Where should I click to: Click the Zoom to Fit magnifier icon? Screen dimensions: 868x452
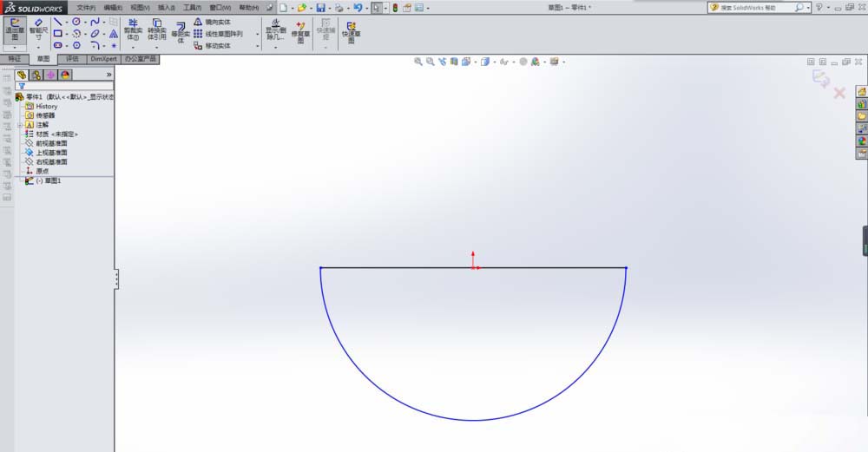click(418, 62)
